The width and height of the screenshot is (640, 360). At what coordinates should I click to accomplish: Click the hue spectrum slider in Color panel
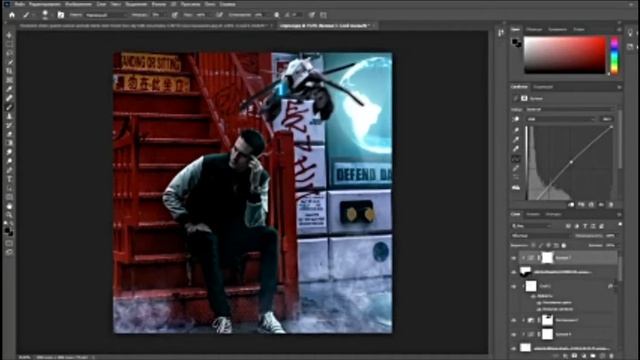614,56
